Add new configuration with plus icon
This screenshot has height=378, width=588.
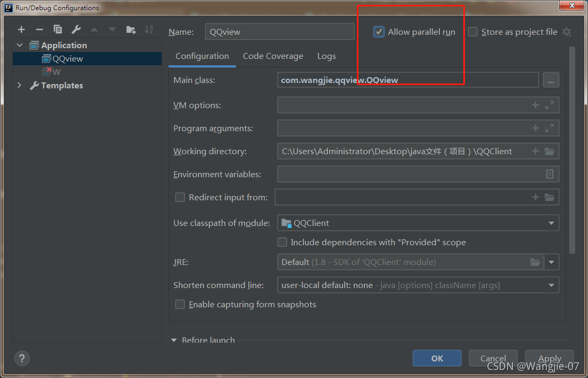tap(21, 29)
